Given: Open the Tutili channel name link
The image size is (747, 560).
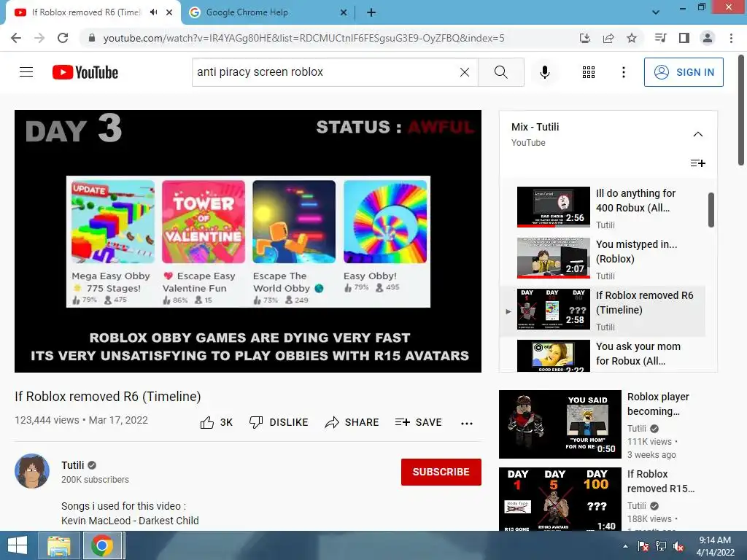Looking at the screenshot, I should point(72,465).
